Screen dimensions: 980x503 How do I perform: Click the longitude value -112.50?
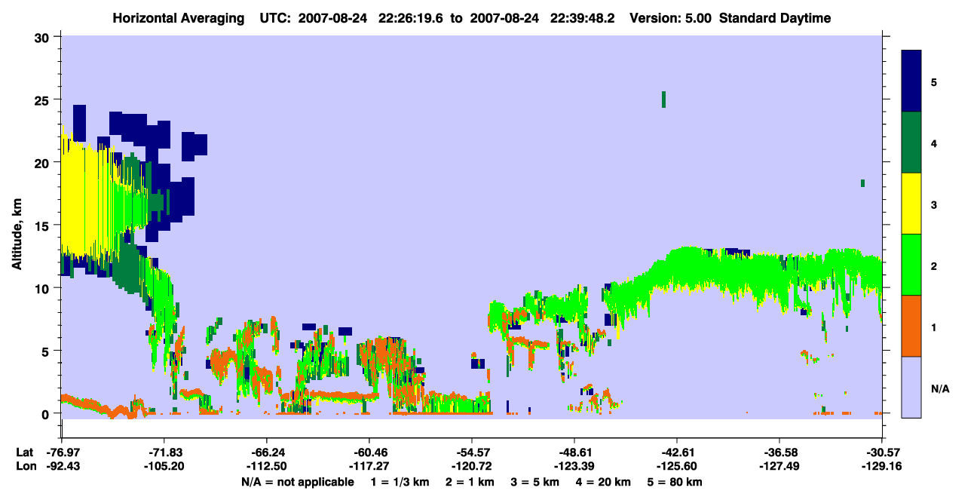pos(266,466)
